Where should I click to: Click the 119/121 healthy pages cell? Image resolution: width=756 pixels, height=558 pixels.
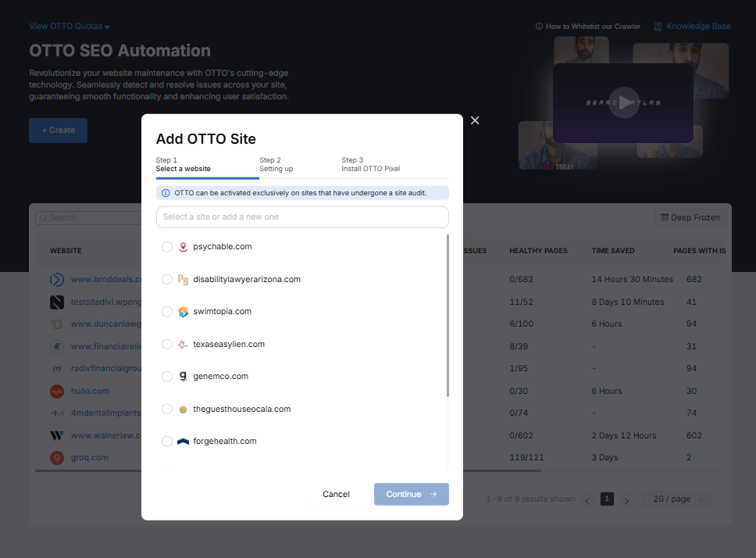tap(526, 458)
